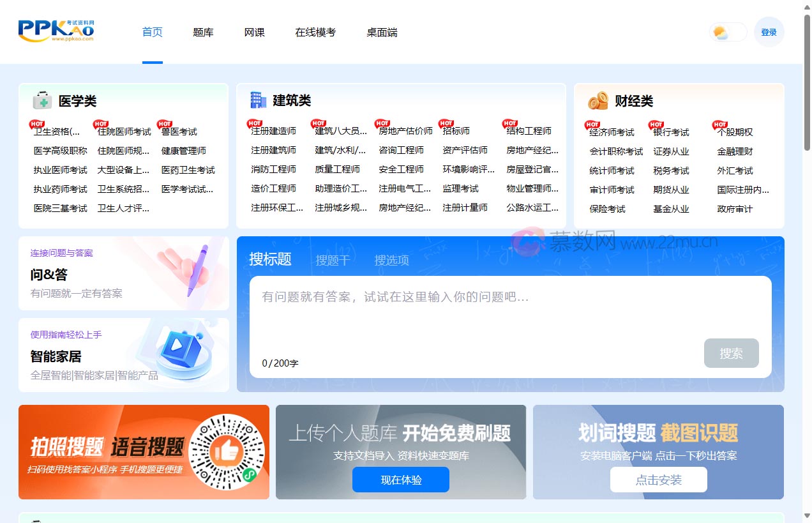Switch to the 搜题干 search tab

332,260
